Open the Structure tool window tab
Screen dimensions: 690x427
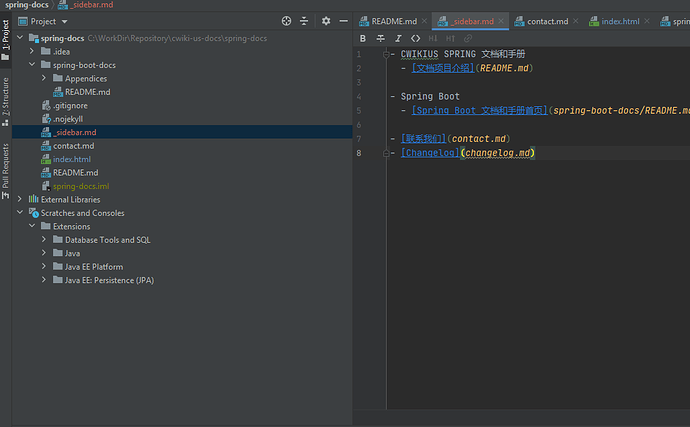pyautogui.click(x=6, y=102)
